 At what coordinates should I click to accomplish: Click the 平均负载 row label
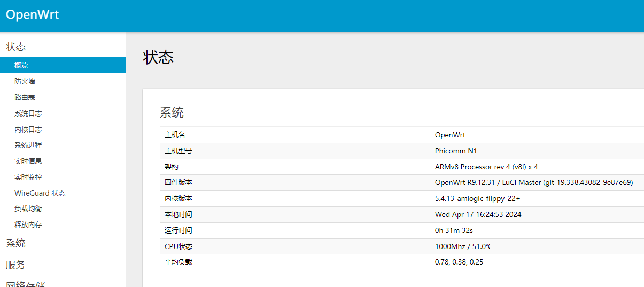179,262
